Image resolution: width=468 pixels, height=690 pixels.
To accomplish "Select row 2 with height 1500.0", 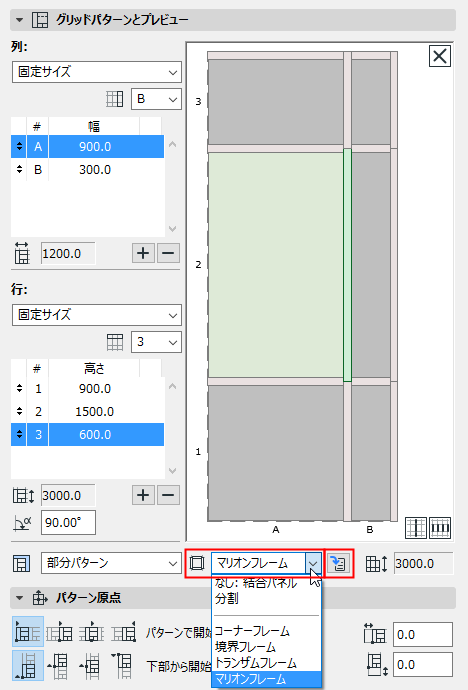I will point(88,411).
